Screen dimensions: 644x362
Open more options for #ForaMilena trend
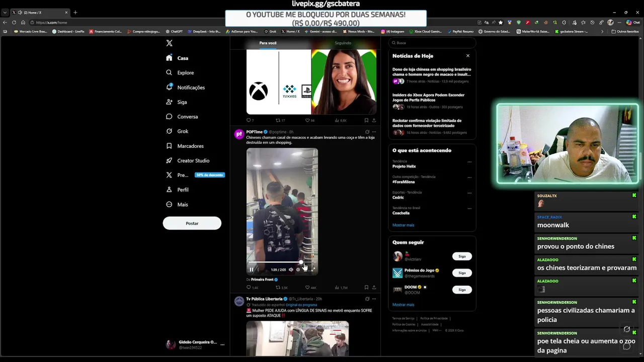pyautogui.click(x=469, y=177)
